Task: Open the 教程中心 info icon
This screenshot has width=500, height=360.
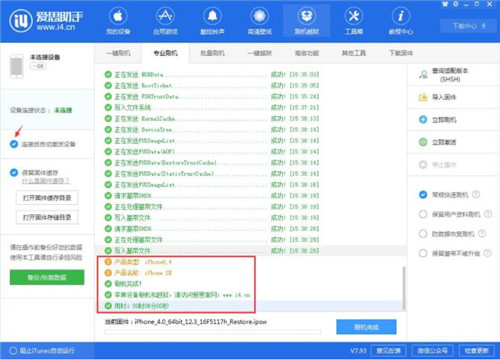Action: (401, 16)
